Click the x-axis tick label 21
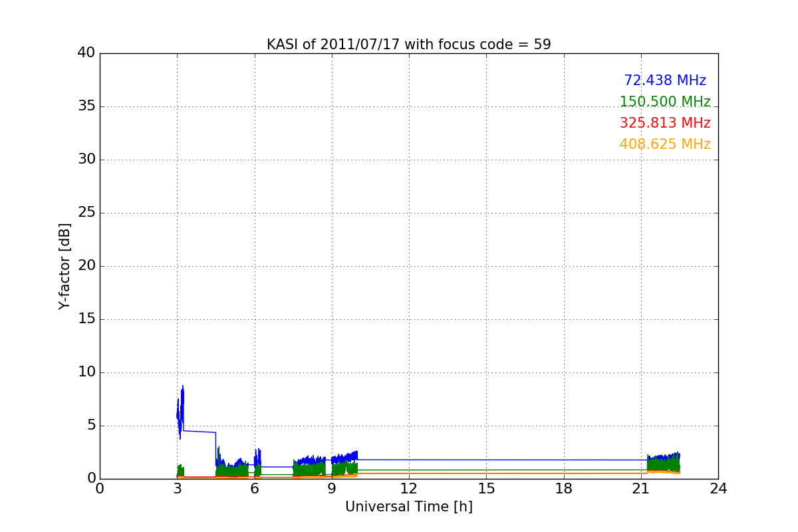Screen dimensions: 798x532 641,489
